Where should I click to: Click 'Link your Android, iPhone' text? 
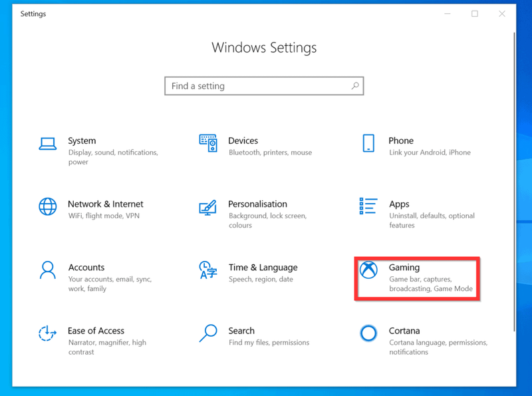[x=430, y=152]
